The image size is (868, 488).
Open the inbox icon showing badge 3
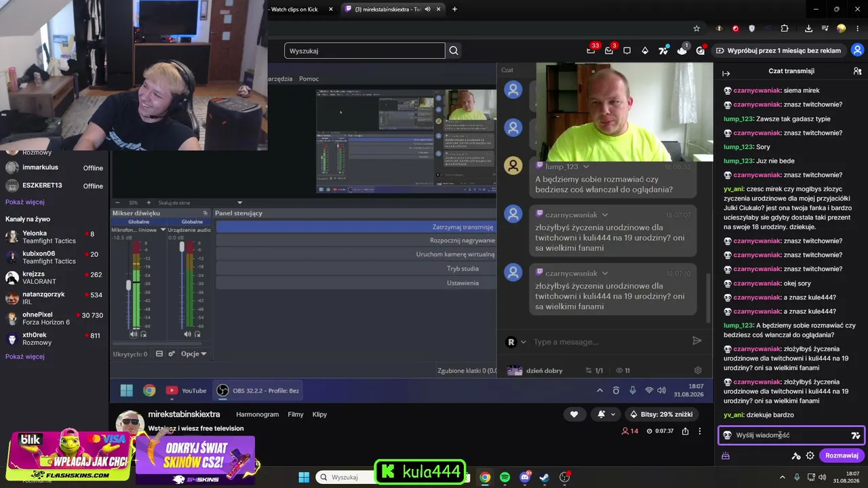click(609, 51)
